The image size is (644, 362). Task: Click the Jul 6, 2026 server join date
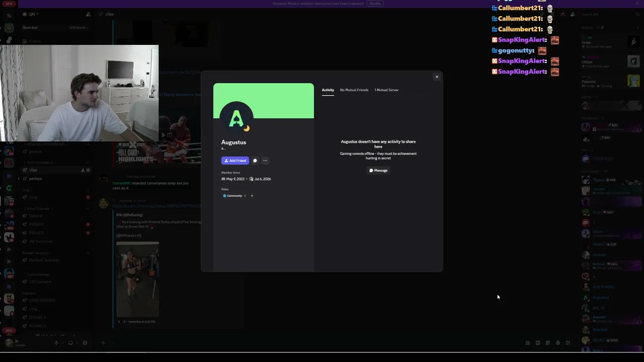[x=263, y=179]
